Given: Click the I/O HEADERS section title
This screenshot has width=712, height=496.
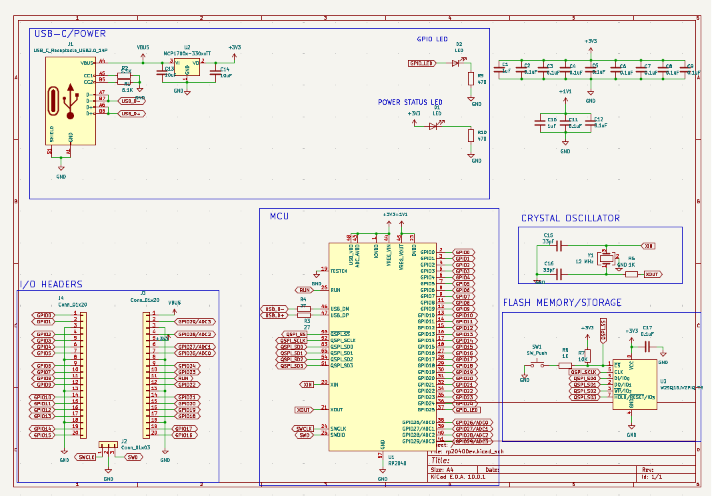Looking at the screenshot, I should coord(51,284).
